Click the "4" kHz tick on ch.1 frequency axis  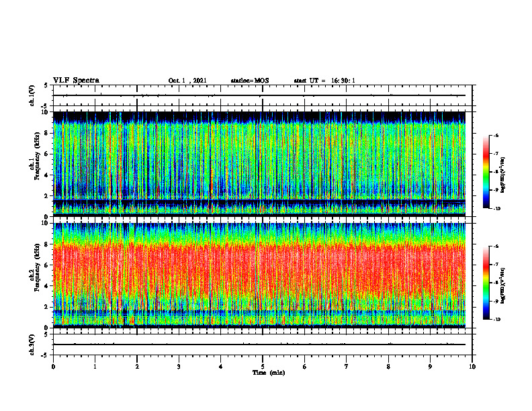tap(47, 175)
